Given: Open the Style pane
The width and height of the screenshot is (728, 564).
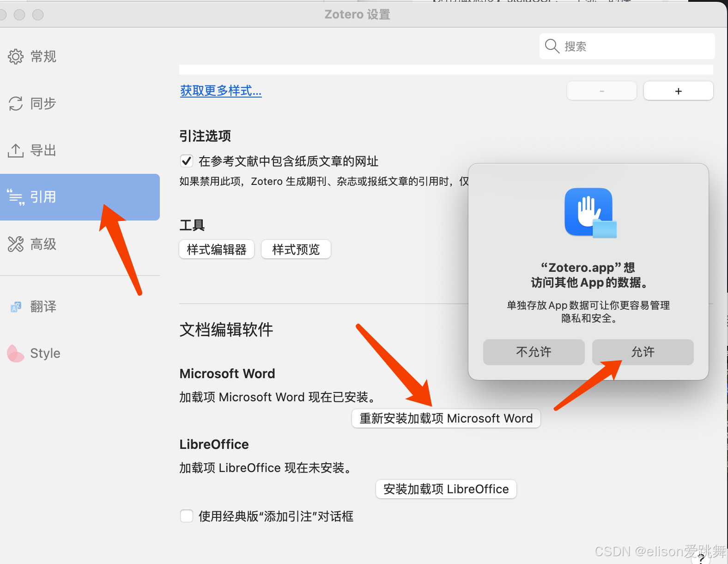Looking at the screenshot, I should click(45, 353).
